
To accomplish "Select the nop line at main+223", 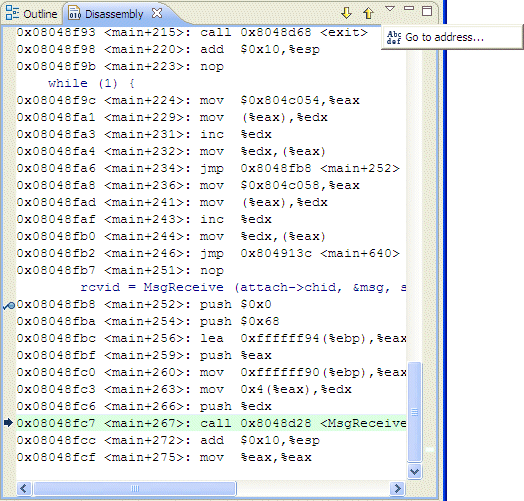I will [x=120, y=66].
